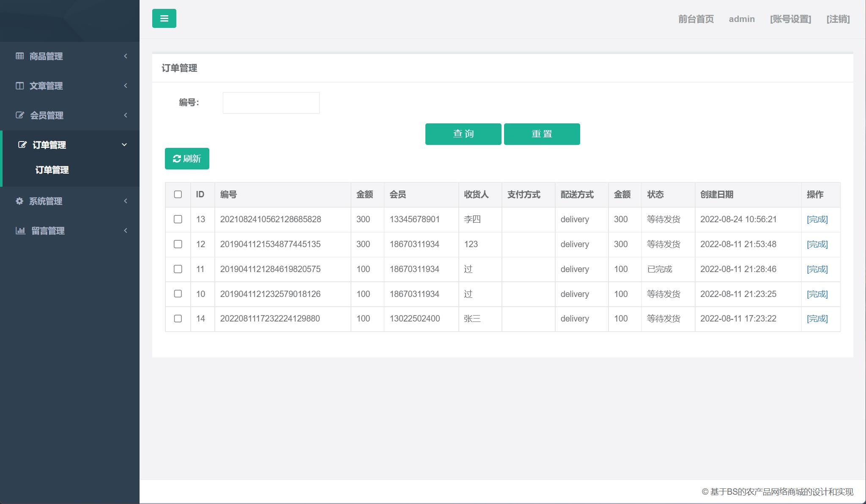Image resolution: width=866 pixels, height=504 pixels.
Task: Click the edit icon beside 会员管理
Action: (19, 115)
